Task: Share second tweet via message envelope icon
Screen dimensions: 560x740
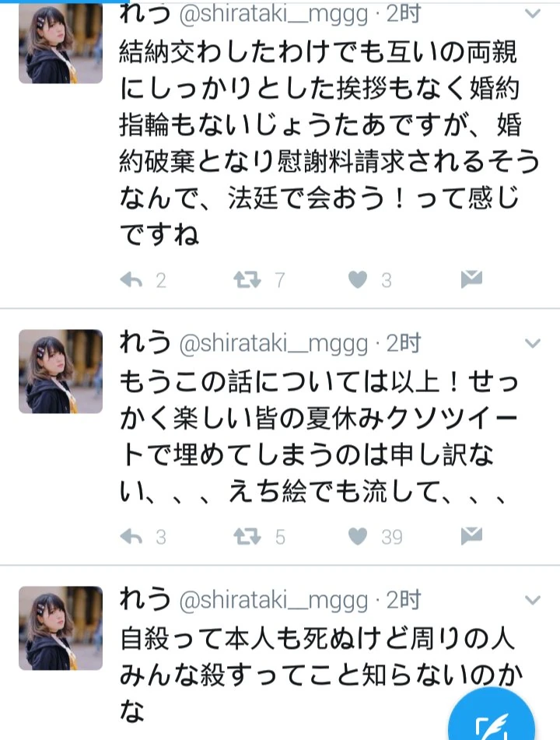Action: (x=471, y=535)
